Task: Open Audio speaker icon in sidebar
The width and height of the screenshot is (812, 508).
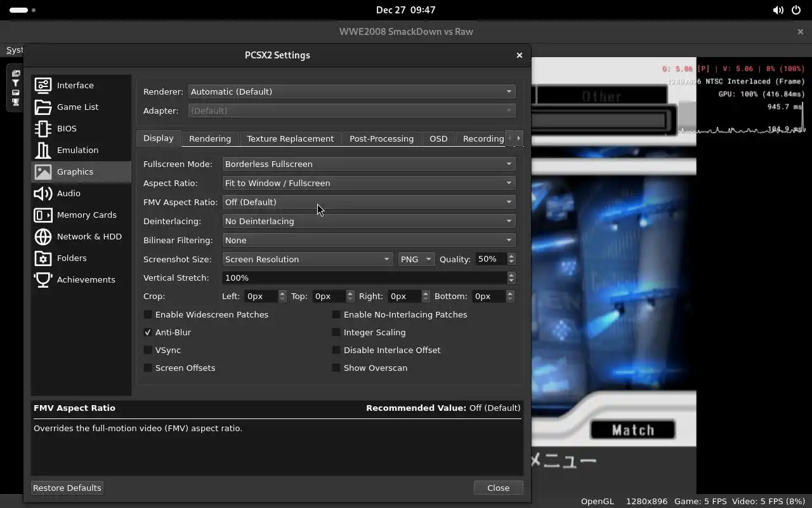Action: 43,193
